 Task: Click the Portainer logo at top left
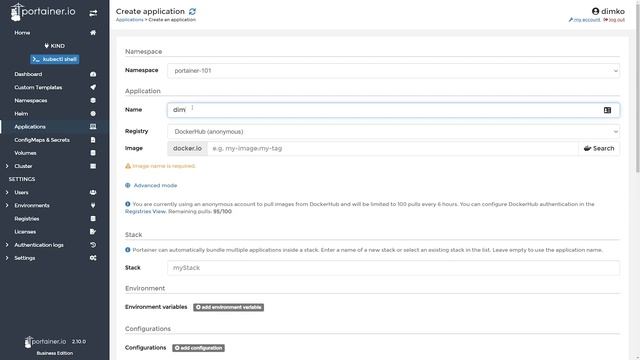pyautogui.click(x=43, y=12)
